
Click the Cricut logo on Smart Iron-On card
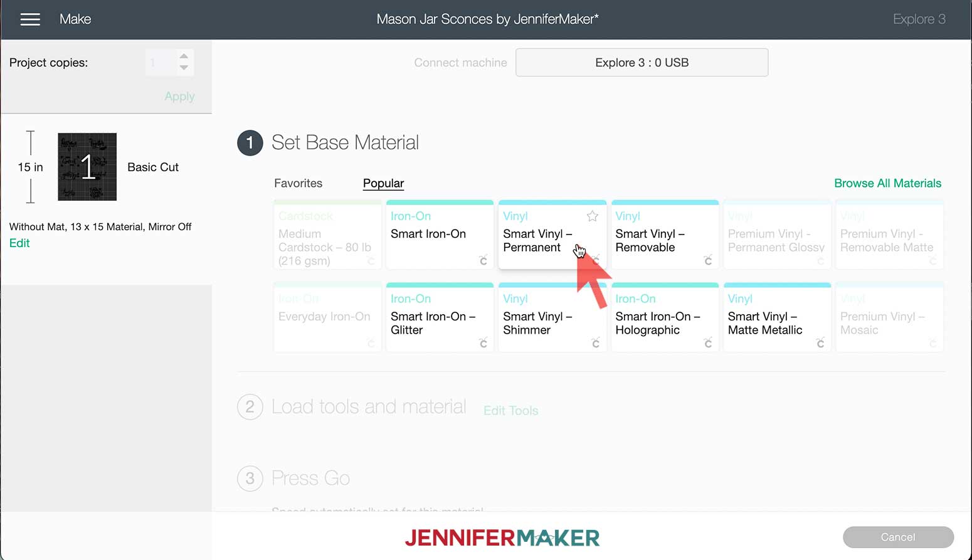[483, 260]
